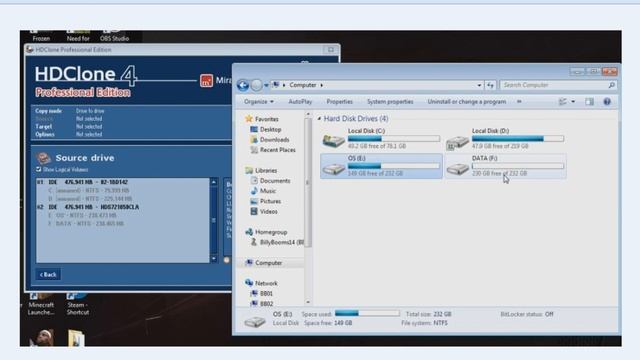
Task: Click the Back button in HDClone
Action: coord(48,274)
